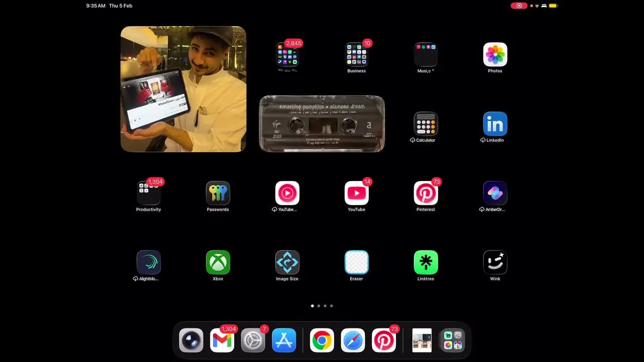This screenshot has height=362, width=644.
Task: Open the folder with 2,845 badge
Action: point(287,54)
